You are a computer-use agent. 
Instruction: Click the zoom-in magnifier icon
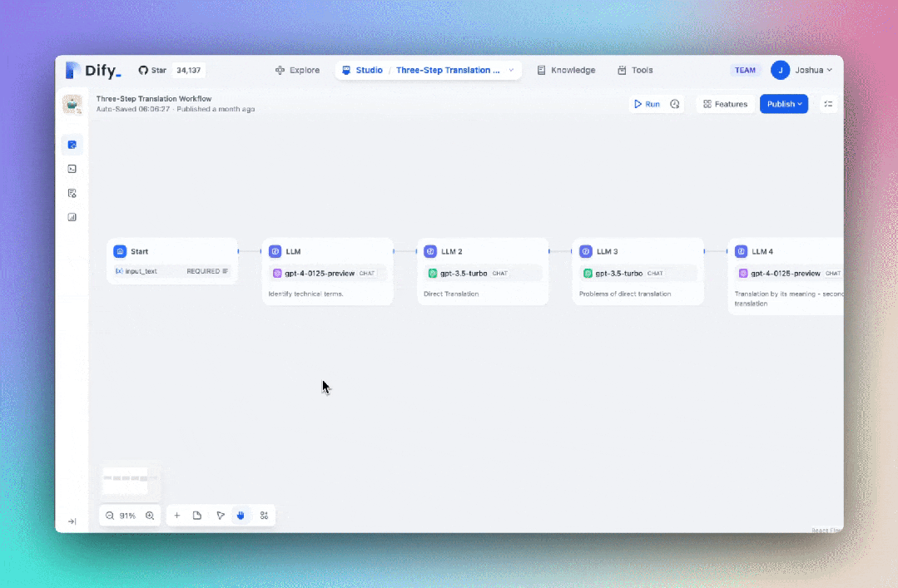(x=150, y=516)
